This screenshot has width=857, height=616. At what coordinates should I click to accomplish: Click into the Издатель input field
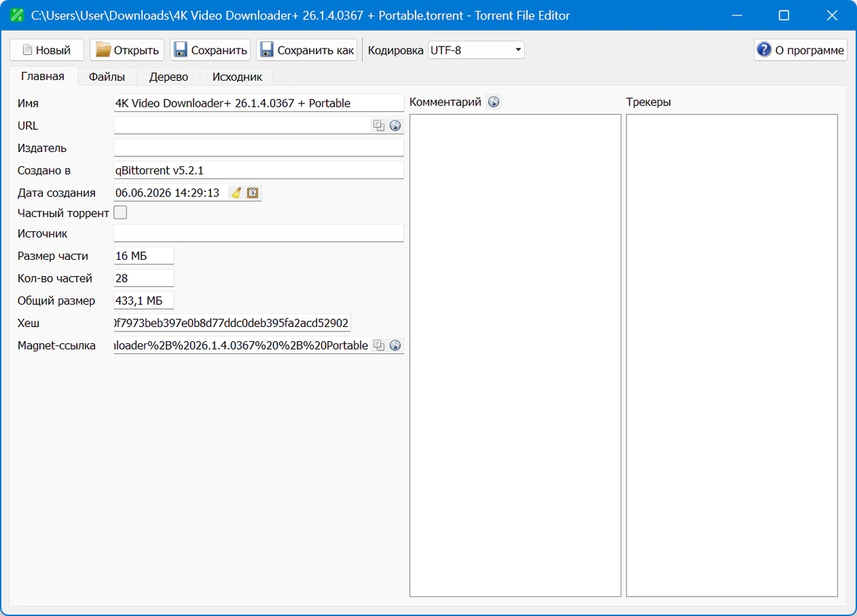[259, 148]
